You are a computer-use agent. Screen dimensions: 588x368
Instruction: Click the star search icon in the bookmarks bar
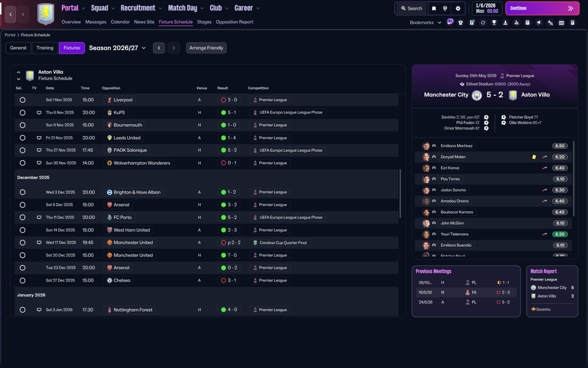tap(550, 23)
